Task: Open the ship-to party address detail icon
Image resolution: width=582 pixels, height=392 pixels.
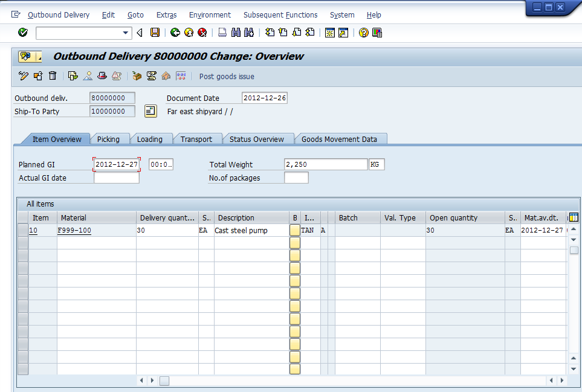Action: 150,111
